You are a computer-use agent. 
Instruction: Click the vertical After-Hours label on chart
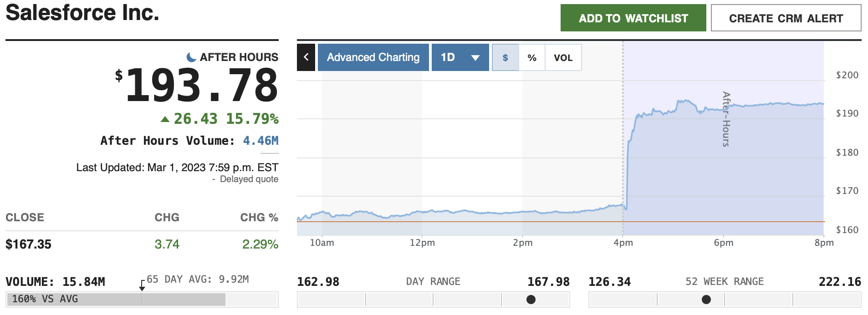coord(726,119)
